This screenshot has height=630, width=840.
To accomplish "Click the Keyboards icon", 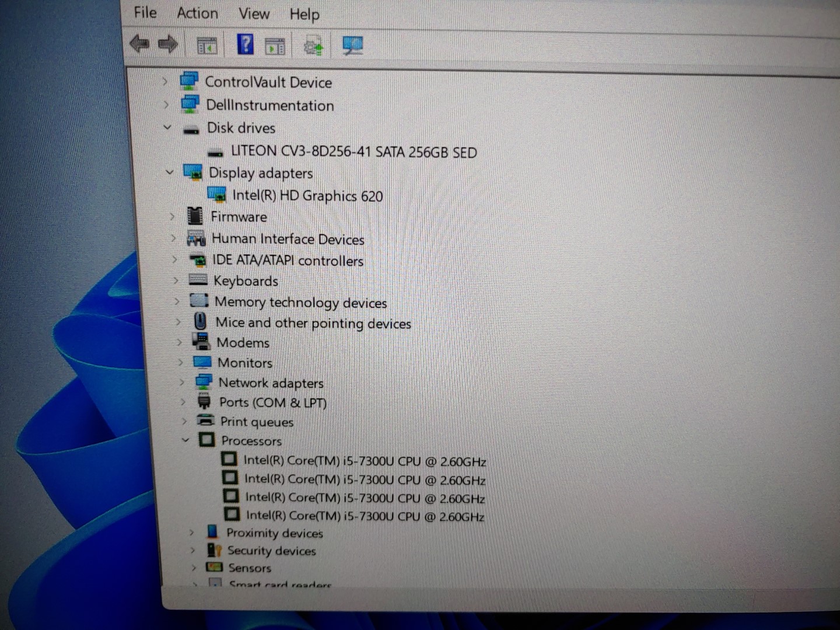I will (x=198, y=279).
